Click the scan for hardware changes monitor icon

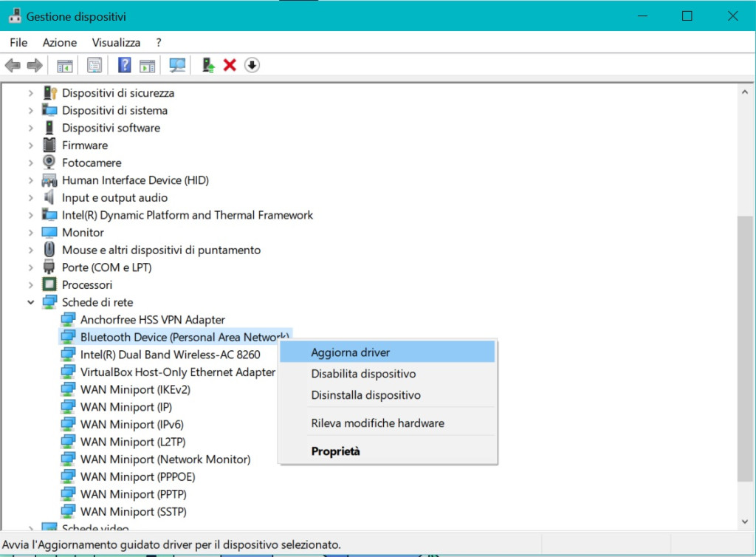177,65
